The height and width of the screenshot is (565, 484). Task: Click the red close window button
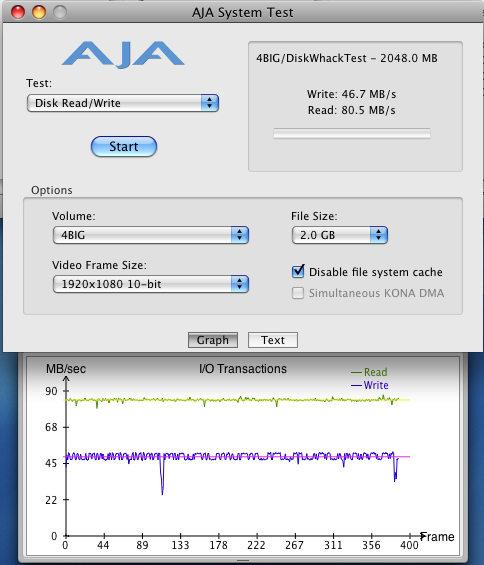pyautogui.click(x=18, y=12)
